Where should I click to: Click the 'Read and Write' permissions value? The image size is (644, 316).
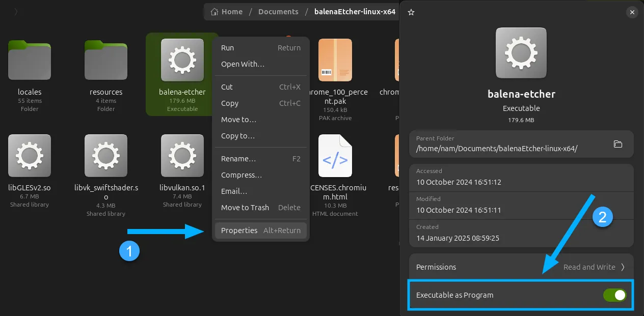[589, 267]
